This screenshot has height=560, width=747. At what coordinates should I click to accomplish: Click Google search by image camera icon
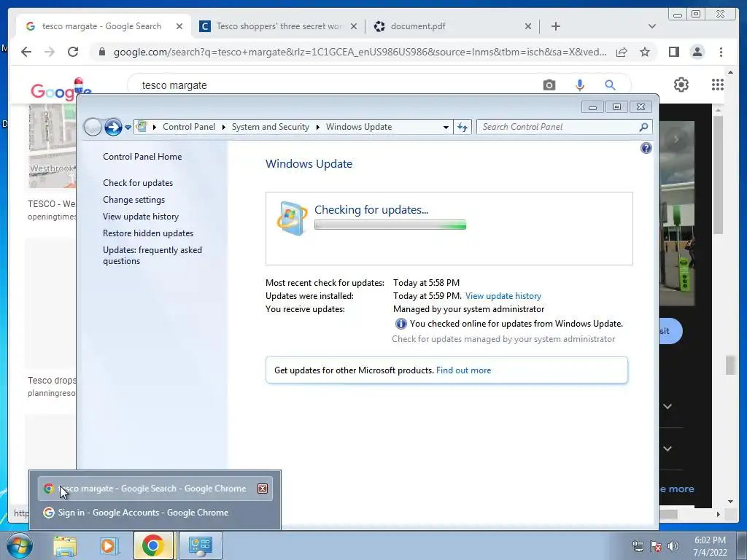pyautogui.click(x=549, y=85)
